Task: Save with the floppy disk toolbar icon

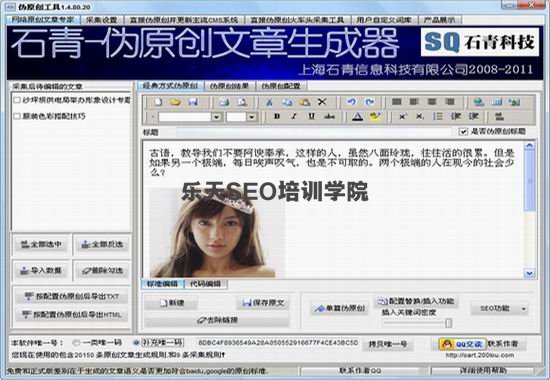Action: click(193, 102)
